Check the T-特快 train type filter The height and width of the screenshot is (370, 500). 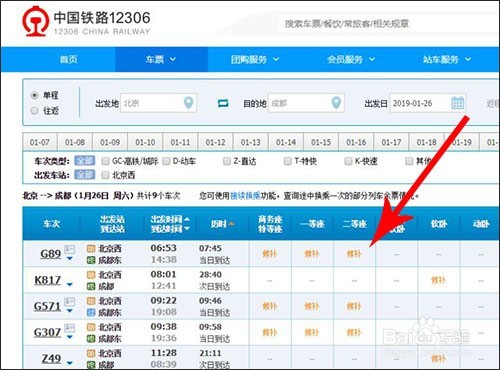(287, 161)
